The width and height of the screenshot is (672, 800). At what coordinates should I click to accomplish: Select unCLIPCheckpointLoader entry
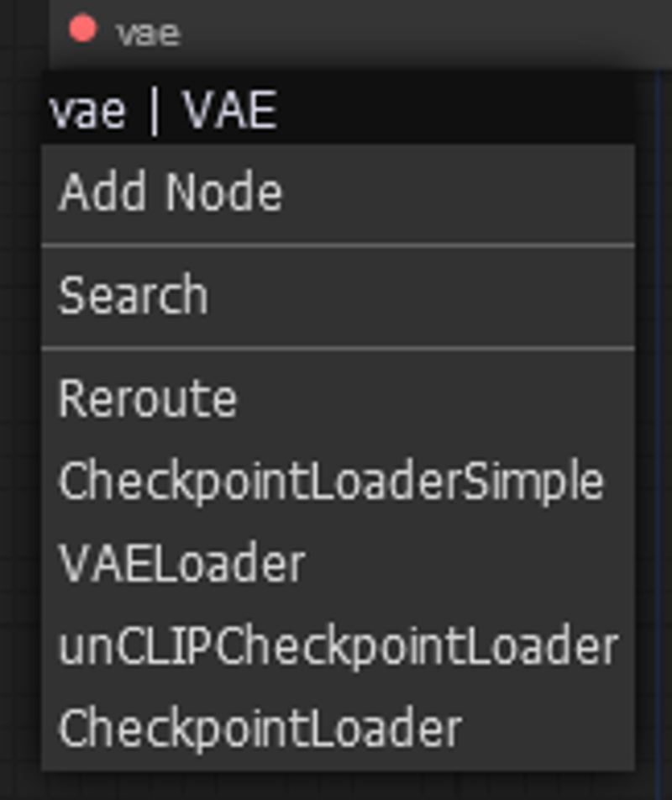point(338,646)
